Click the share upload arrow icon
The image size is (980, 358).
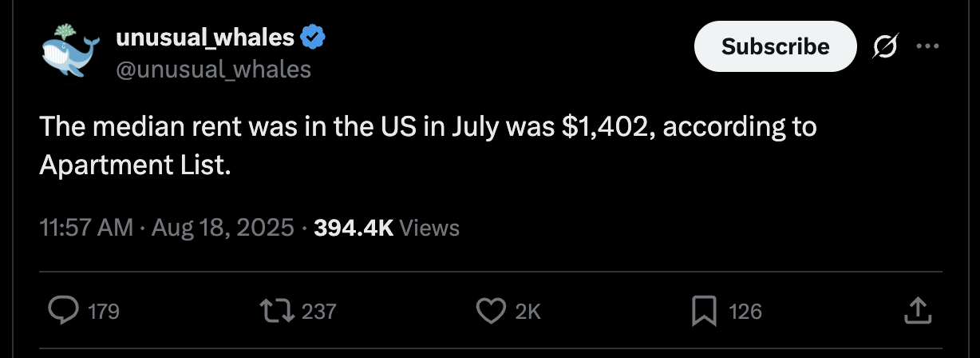(917, 310)
